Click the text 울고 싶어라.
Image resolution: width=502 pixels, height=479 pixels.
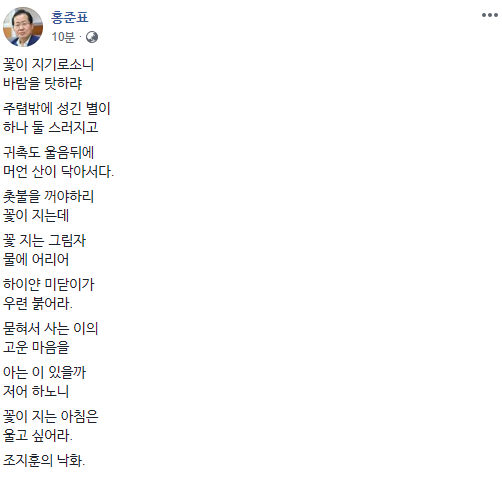(38, 435)
